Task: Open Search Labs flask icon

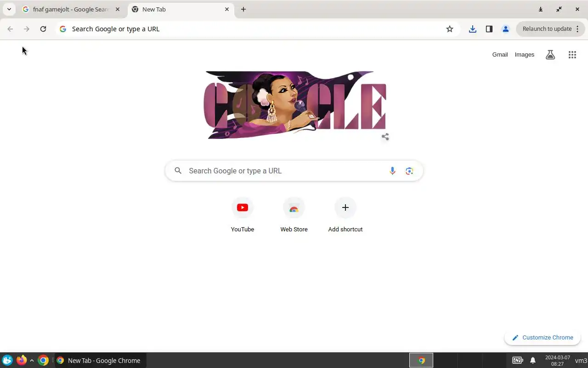Action: [x=550, y=55]
